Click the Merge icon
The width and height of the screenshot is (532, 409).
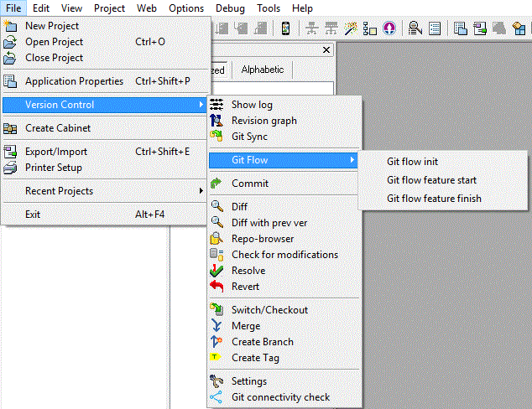point(216,326)
